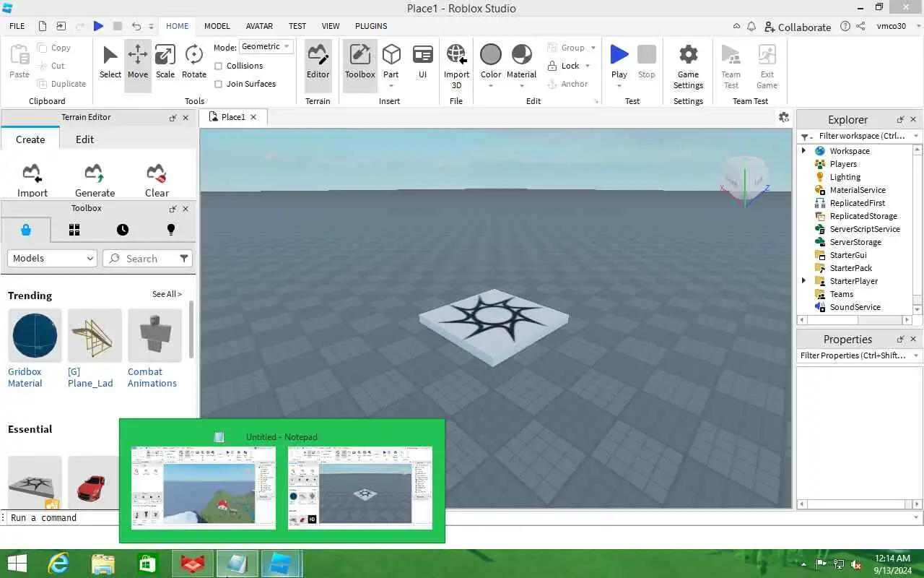Click the Run a command bar

462,517
